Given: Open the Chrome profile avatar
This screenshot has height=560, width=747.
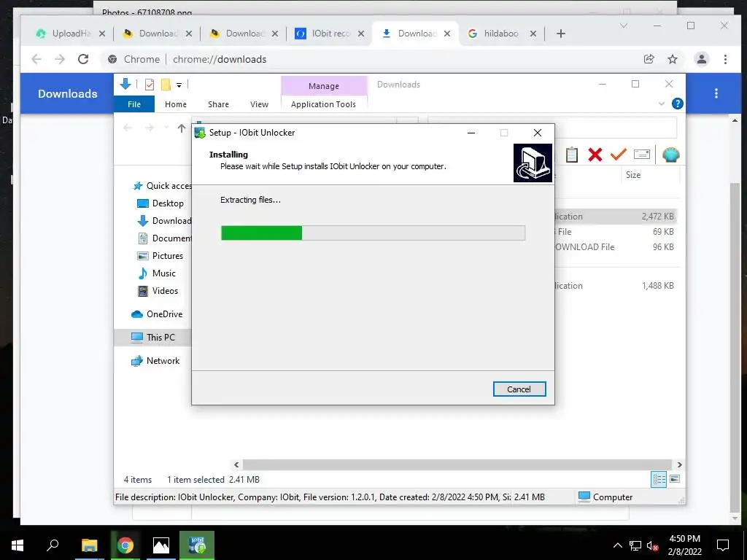Looking at the screenshot, I should (x=701, y=59).
